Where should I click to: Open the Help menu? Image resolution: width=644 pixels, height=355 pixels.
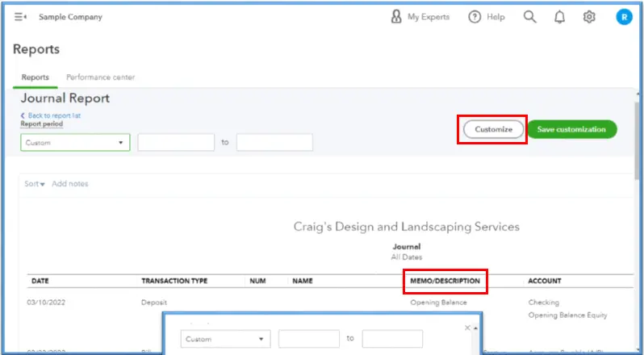[x=487, y=17]
